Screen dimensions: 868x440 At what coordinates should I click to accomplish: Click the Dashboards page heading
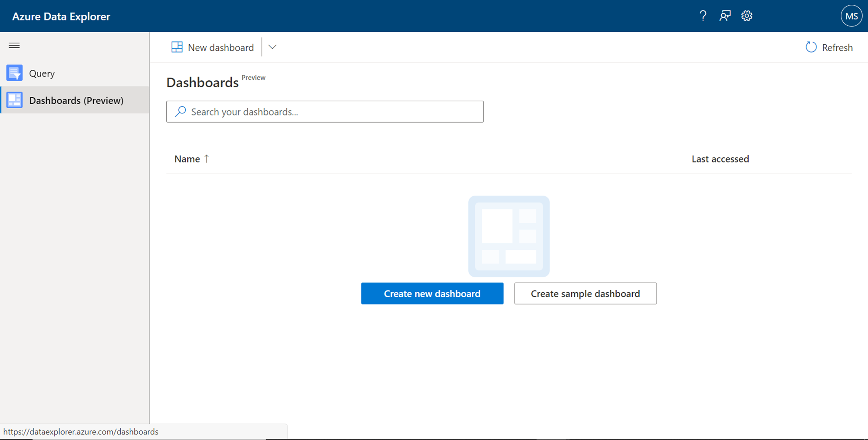[x=203, y=83]
